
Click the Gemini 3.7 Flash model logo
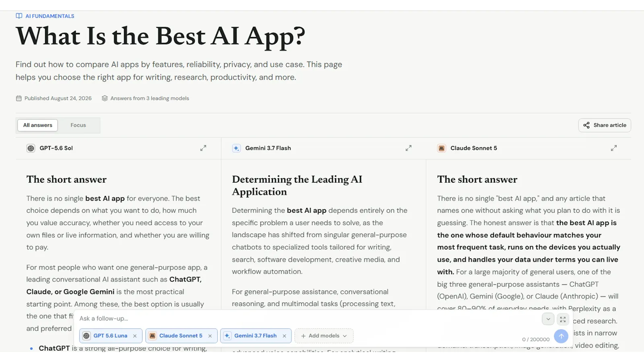coord(236,148)
